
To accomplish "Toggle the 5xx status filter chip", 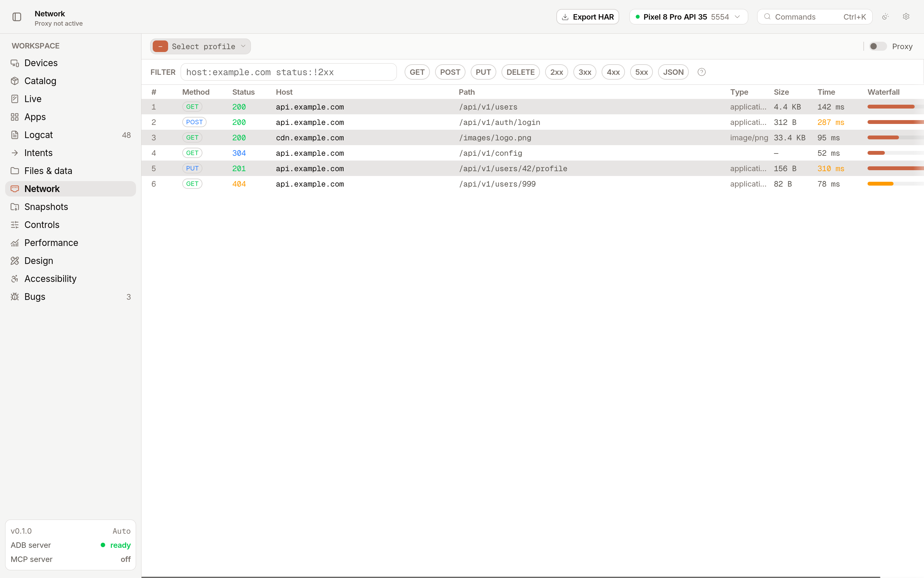I will pyautogui.click(x=641, y=72).
